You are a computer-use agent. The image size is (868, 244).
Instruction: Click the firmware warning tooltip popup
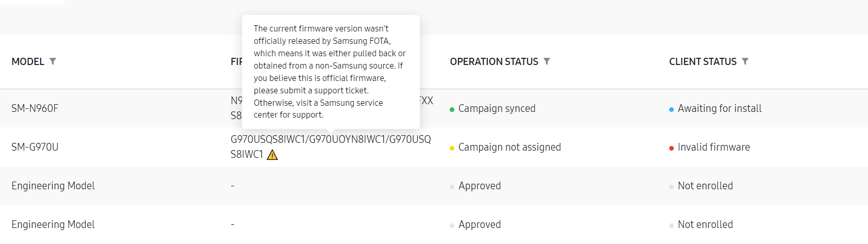331,72
